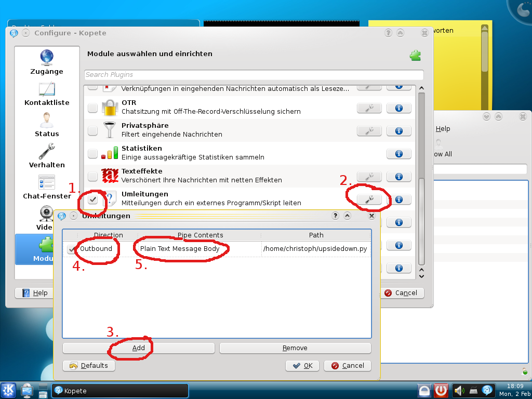Open the Zugänge accounts section

[x=47, y=62]
